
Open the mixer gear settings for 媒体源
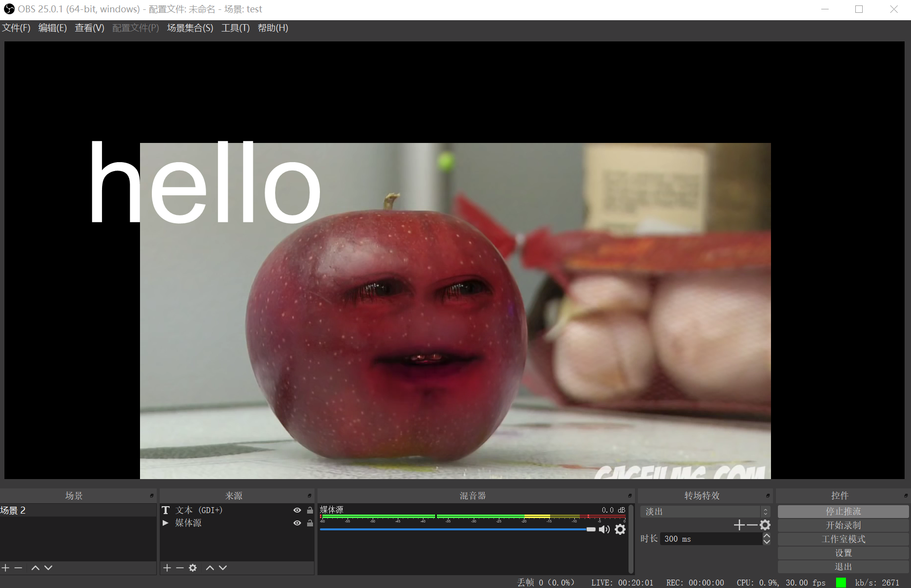620,529
